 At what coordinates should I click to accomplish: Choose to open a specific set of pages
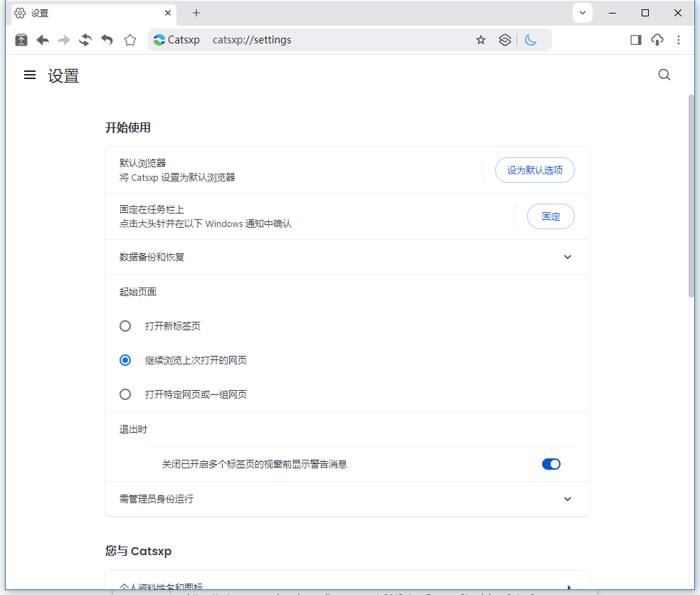click(125, 394)
